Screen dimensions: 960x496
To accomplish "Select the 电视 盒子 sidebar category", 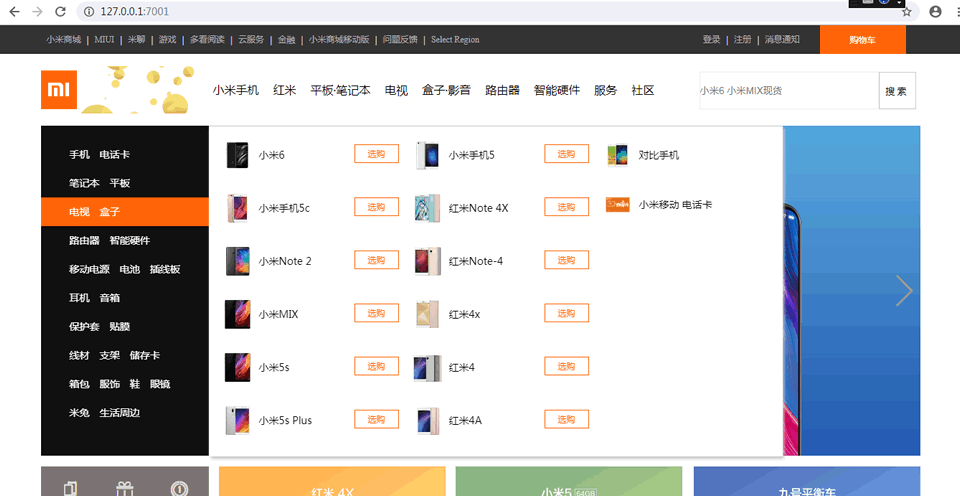I will (125, 212).
